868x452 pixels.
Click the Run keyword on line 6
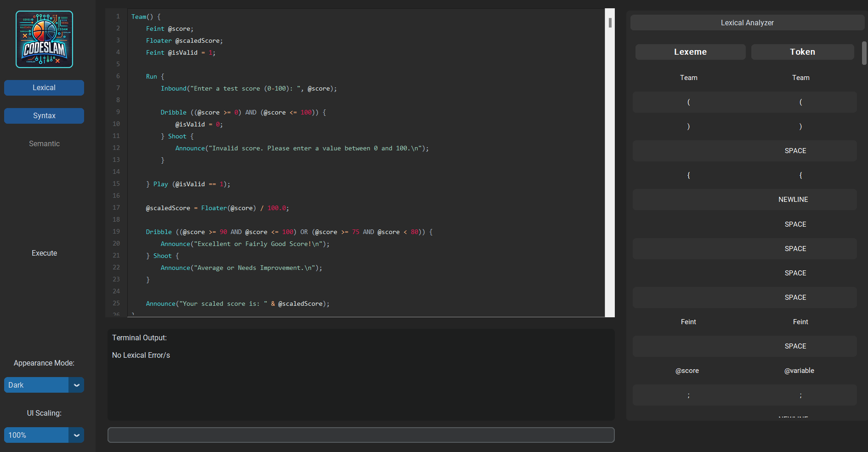(152, 76)
